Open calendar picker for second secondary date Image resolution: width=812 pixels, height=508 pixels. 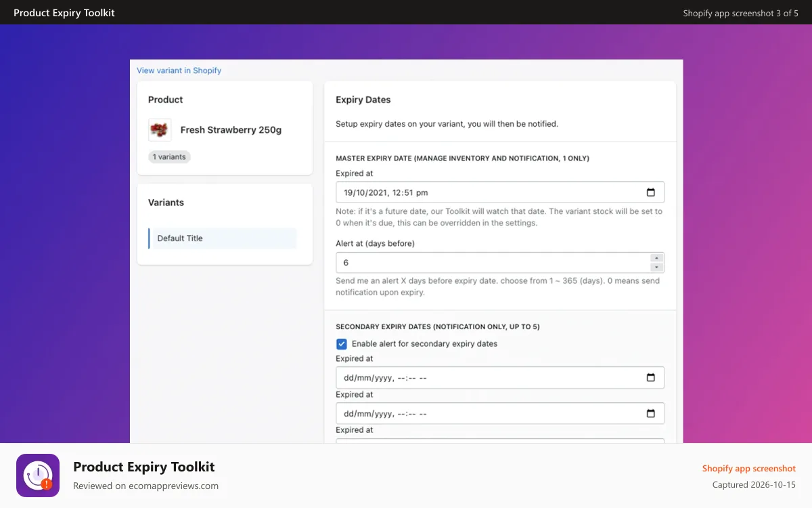click(651, 413)
